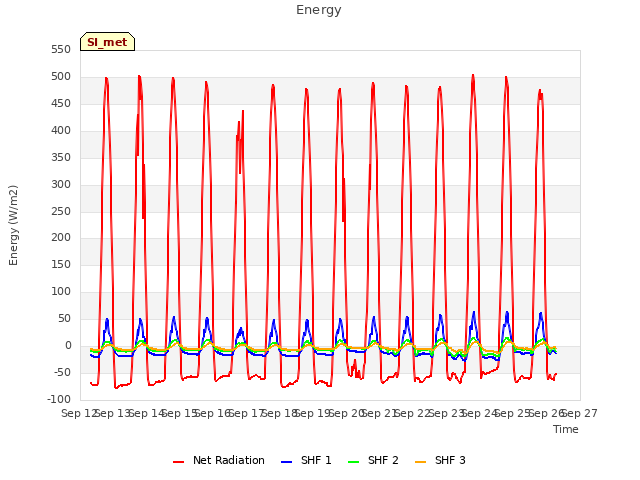
Task: Click the SI_met annotation label
Action: pos(107,42)
